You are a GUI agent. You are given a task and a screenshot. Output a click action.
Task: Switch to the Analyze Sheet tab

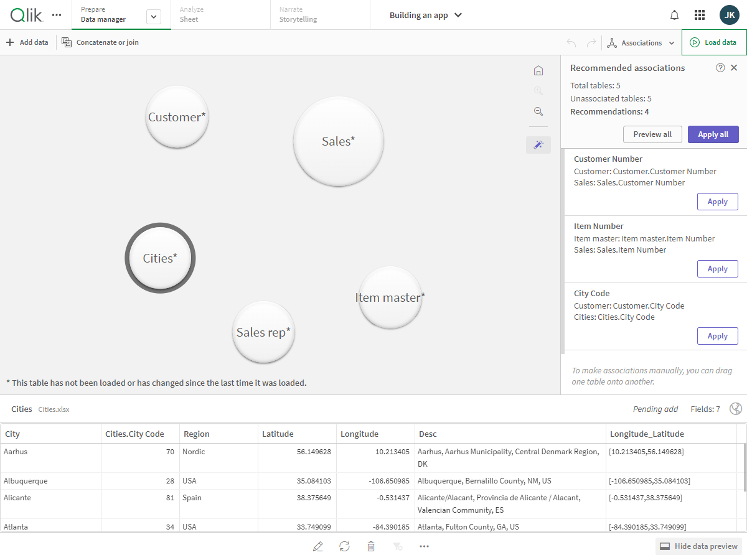220,14
